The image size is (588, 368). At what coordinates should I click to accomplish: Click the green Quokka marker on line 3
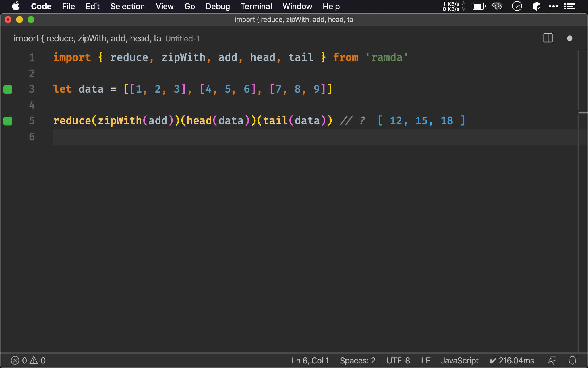tap(8, 89)
